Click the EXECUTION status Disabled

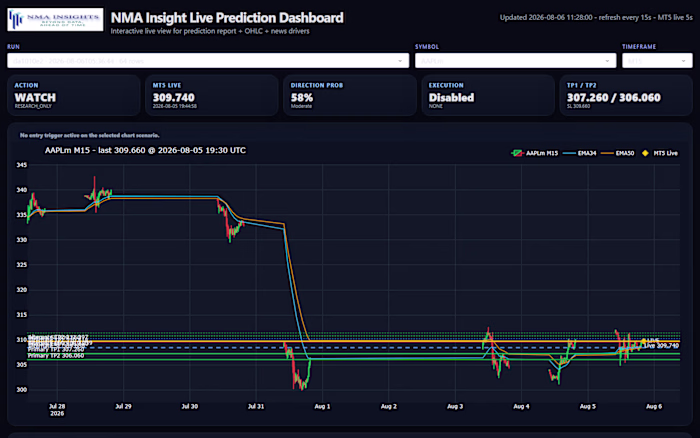pos(451,97)
